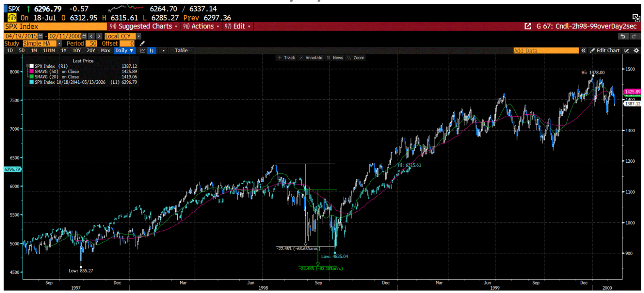Open the chart settings gear
Screen dimensions: 644x293
click(x=636, y=50)
